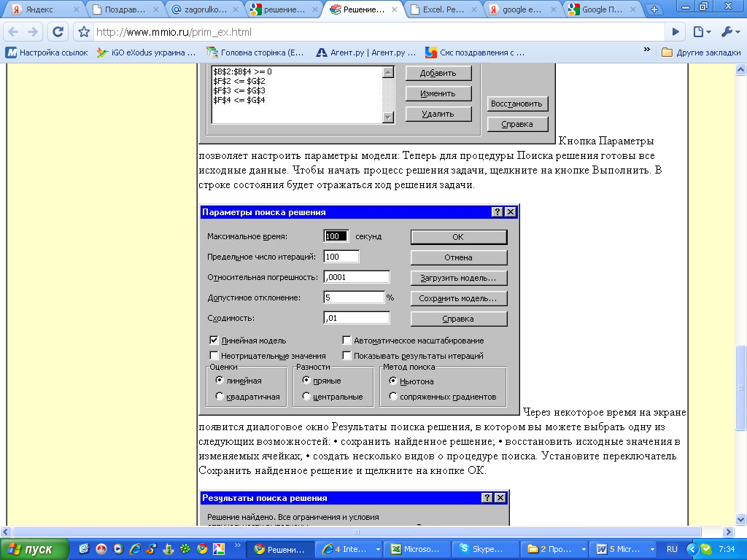The width and height of the screenshot is (747, 560).
Task: Select the центральные differences radio button
Action: click(306, 396)
